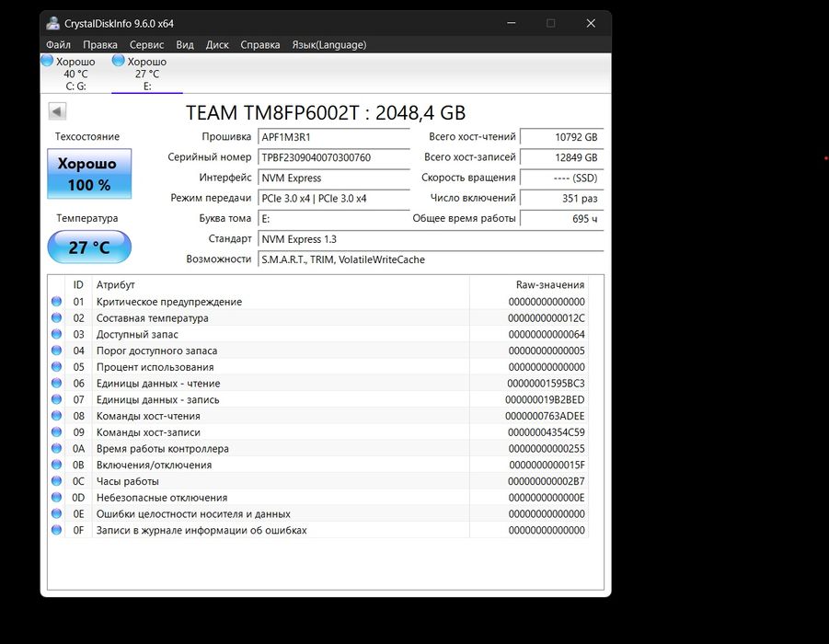
Task: Click the disk title TEAM TM8FP6002T : 2048,4 GB
Action: tap(326, 112)
